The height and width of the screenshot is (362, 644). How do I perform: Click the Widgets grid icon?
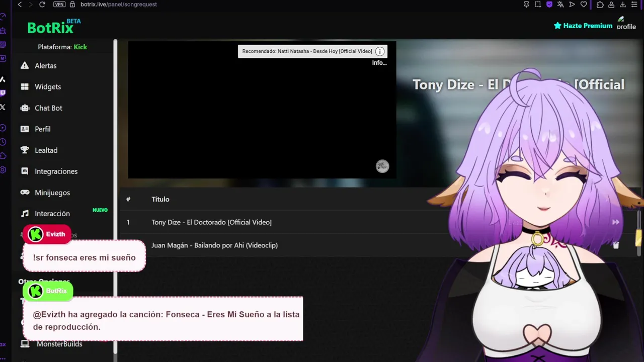[x=24, y=86]
